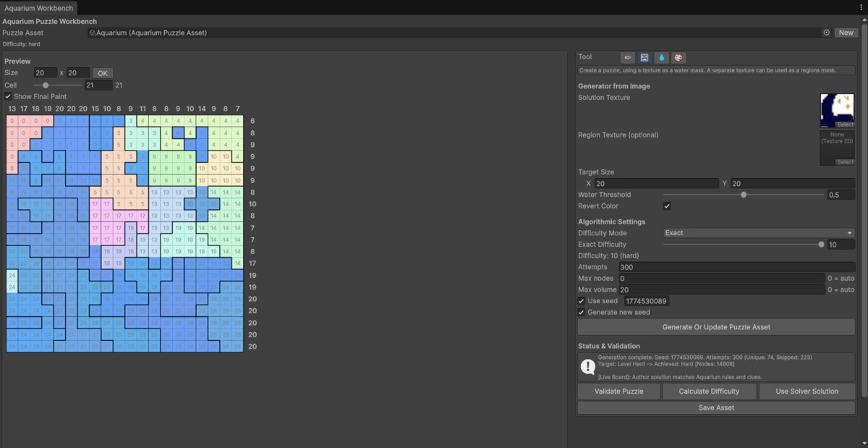Click the Calculate Difficulty button
868x448 pixels.
710,392
